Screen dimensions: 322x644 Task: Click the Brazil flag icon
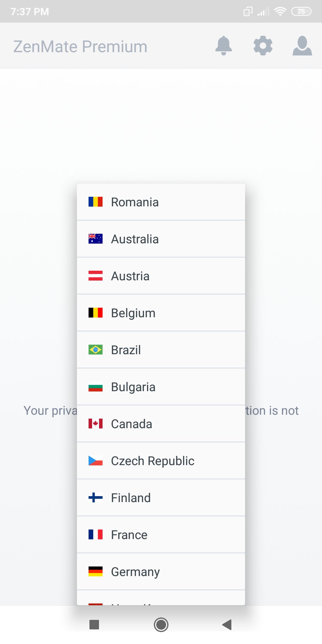95,350
